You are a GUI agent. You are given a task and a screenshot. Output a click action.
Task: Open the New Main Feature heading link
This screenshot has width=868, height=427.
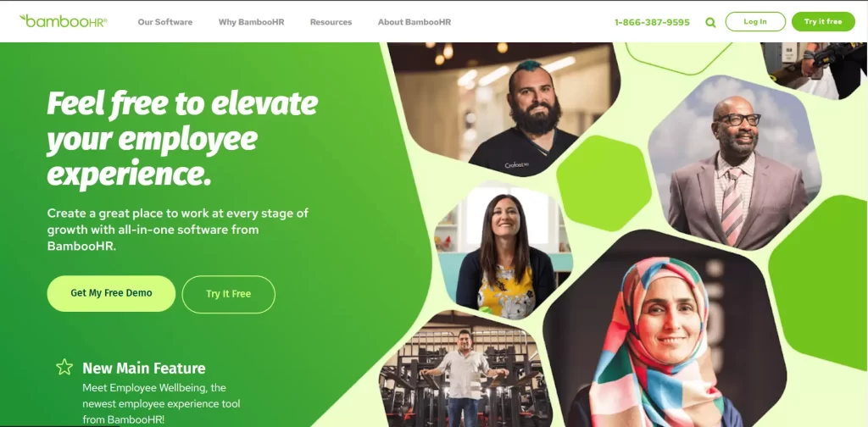[x=144, y=369]
